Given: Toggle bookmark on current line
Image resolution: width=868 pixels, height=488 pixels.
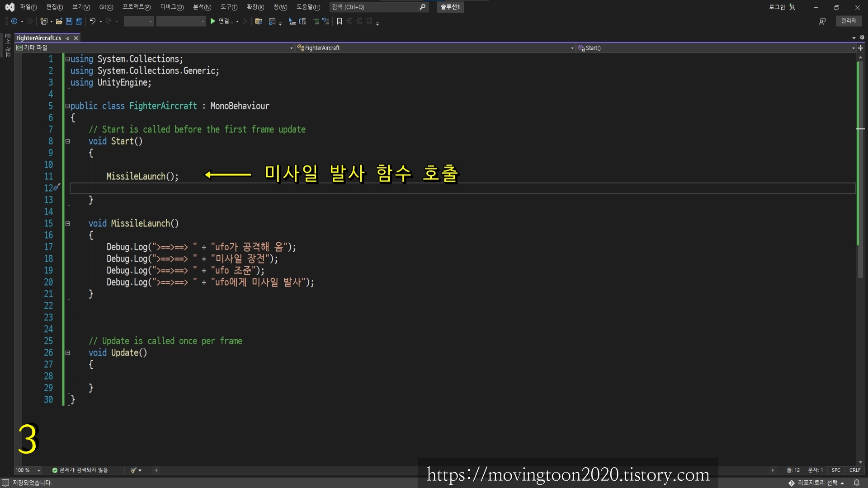Looking at the screenshot, I should pos(339,21).
